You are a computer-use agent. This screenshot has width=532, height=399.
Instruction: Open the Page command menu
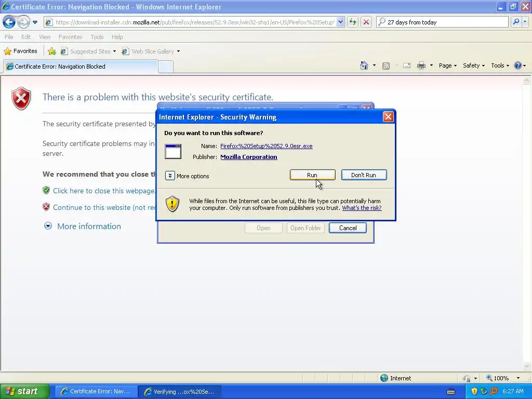447,65
